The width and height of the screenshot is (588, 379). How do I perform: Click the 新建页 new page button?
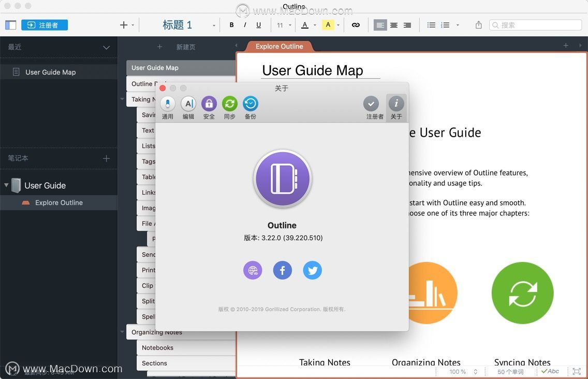pyautogui.click(x=186, y=47)
